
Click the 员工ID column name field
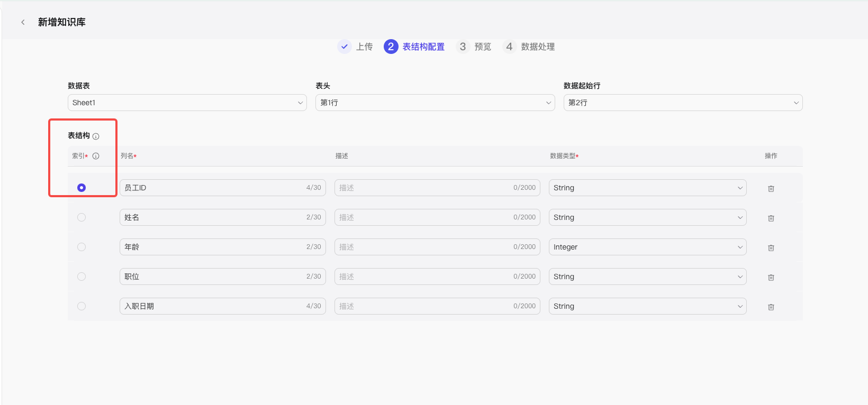223,188
